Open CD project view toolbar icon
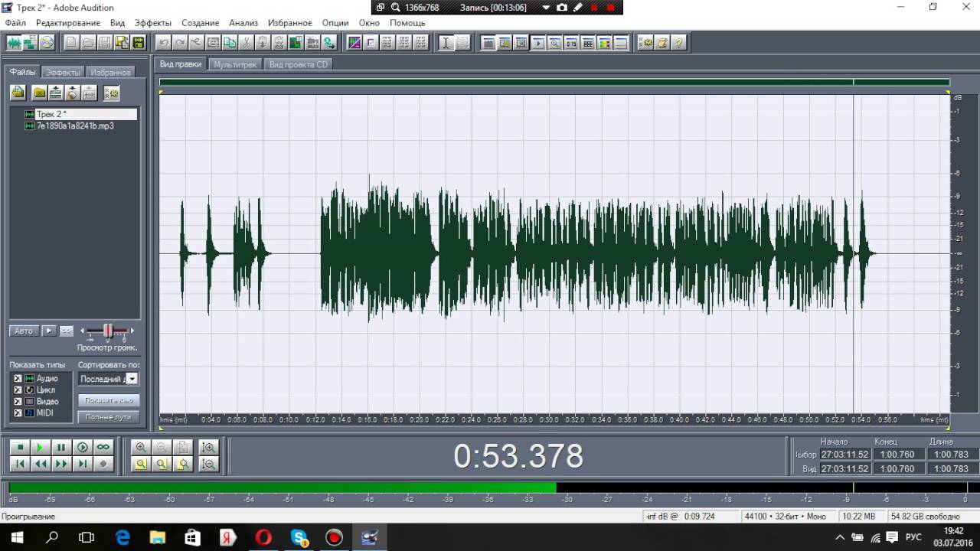Image resolution: width=980 pixels, height=551 pixels. [x=47, y=43]
